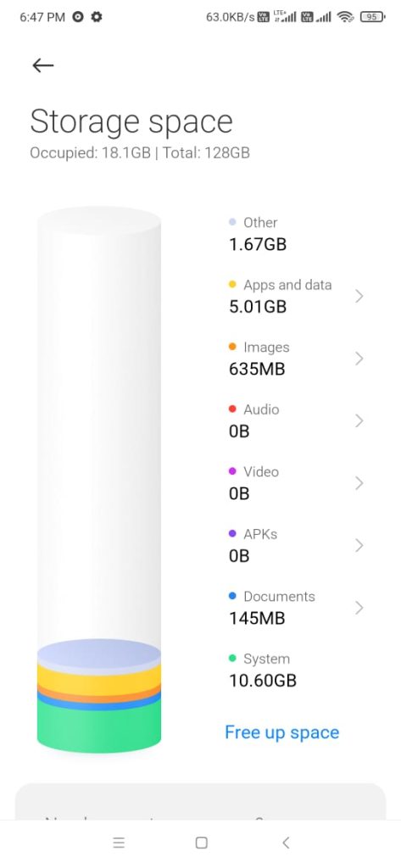Viewport: 401px width, 868px height.
Task: Open Documents storage details chevron
Action: coord(359,608)
